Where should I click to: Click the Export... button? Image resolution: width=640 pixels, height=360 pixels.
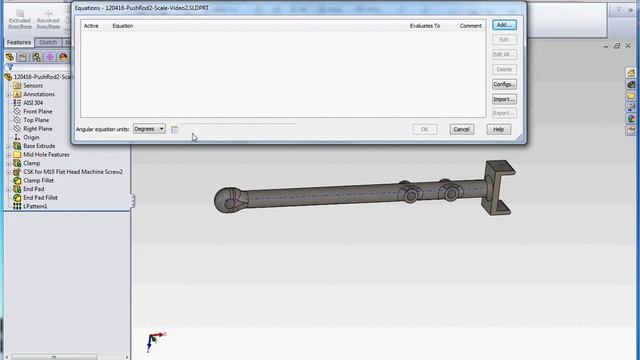tap(504, 113)
